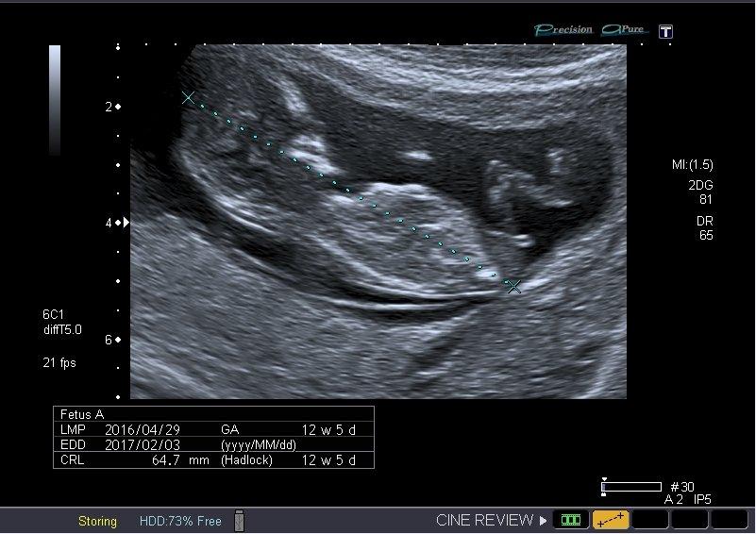Click the CINE REVIEW label
The image size is (756, 534).
point(485,521)
